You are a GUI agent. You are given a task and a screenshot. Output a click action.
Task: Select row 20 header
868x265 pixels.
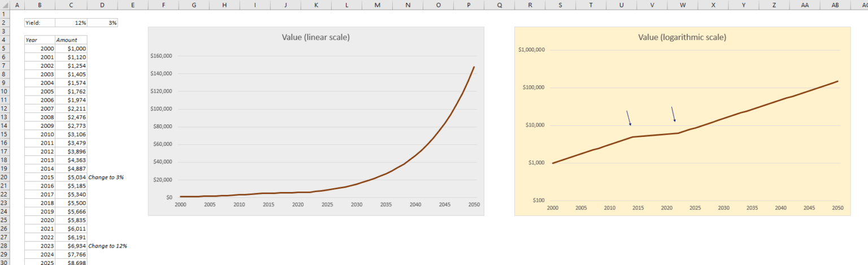point(4,177)
